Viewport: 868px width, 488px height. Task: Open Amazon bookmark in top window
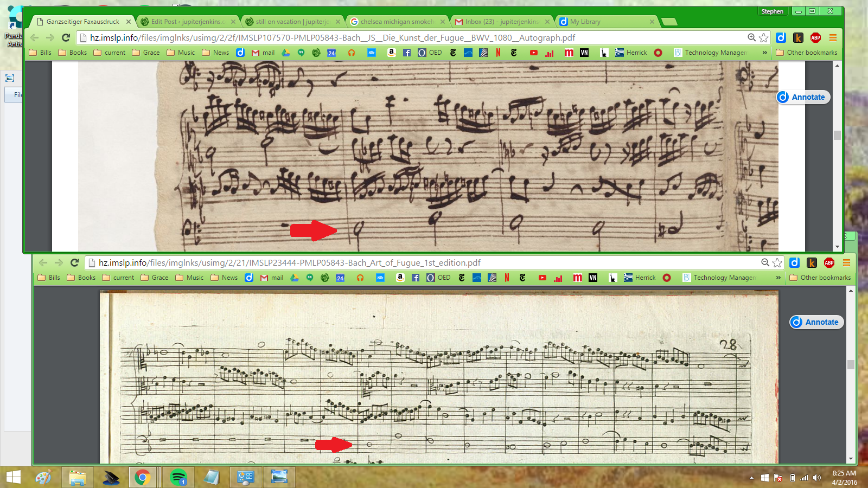[x=391, y=53]
